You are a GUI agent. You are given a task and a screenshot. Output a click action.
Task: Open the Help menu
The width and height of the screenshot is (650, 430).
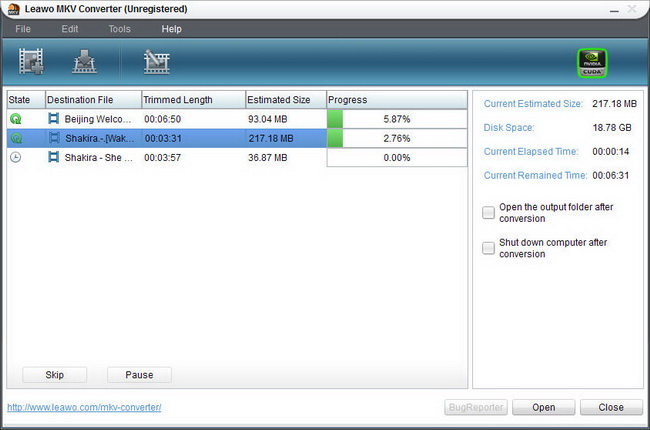point(172,29)
